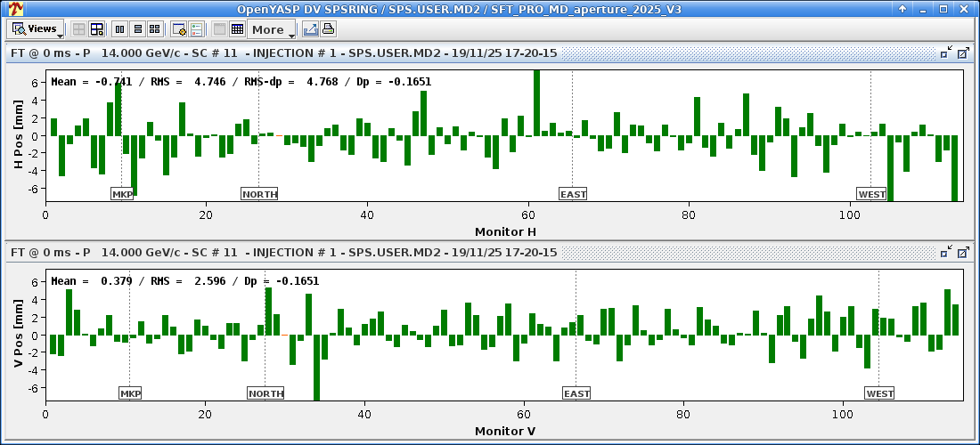Expand the More toolbar dropdown
980x445 pixels.
coord(273,29)
